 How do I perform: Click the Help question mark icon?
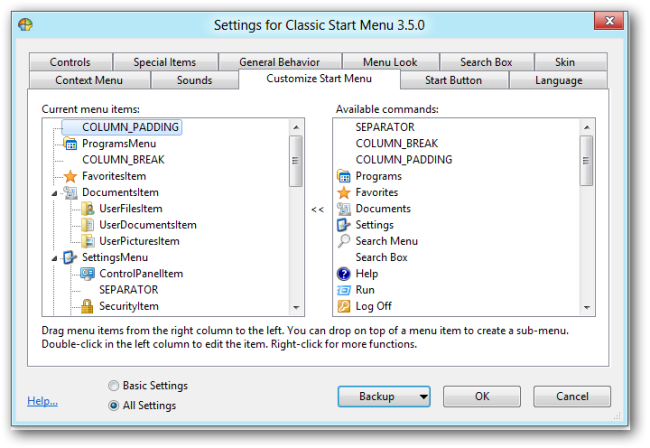point(344,274)
